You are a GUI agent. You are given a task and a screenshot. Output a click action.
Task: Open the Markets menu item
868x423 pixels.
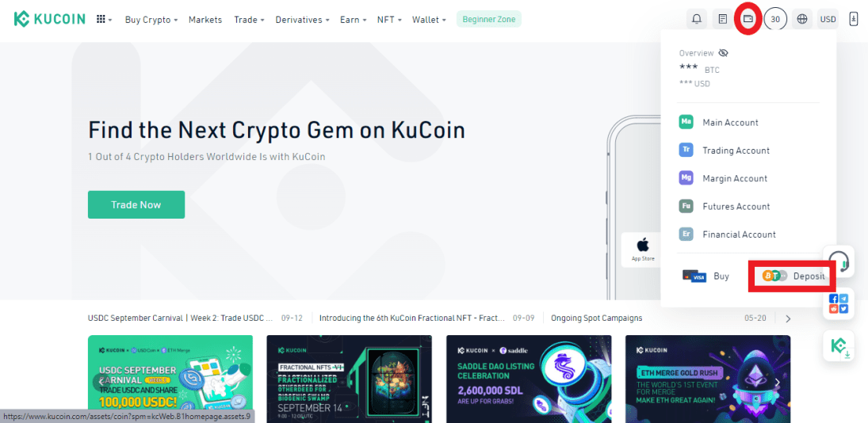(205, 19)
